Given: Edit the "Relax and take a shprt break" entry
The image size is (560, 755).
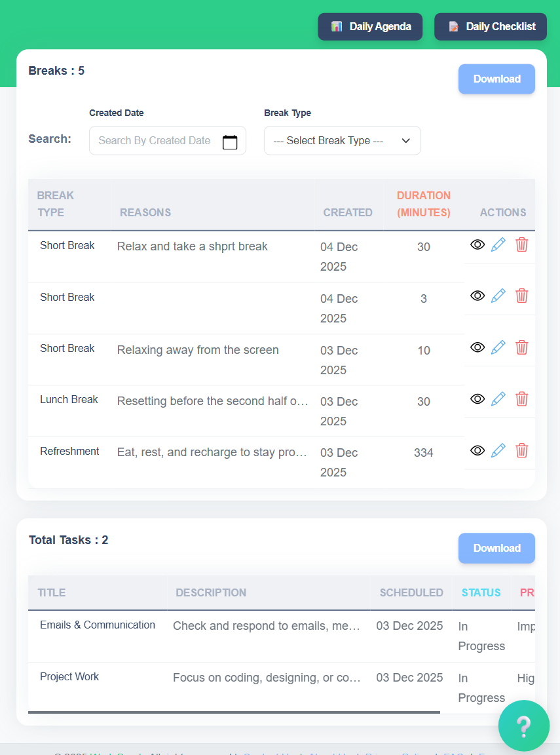Looking at the screenshot, I should (498, 244).
